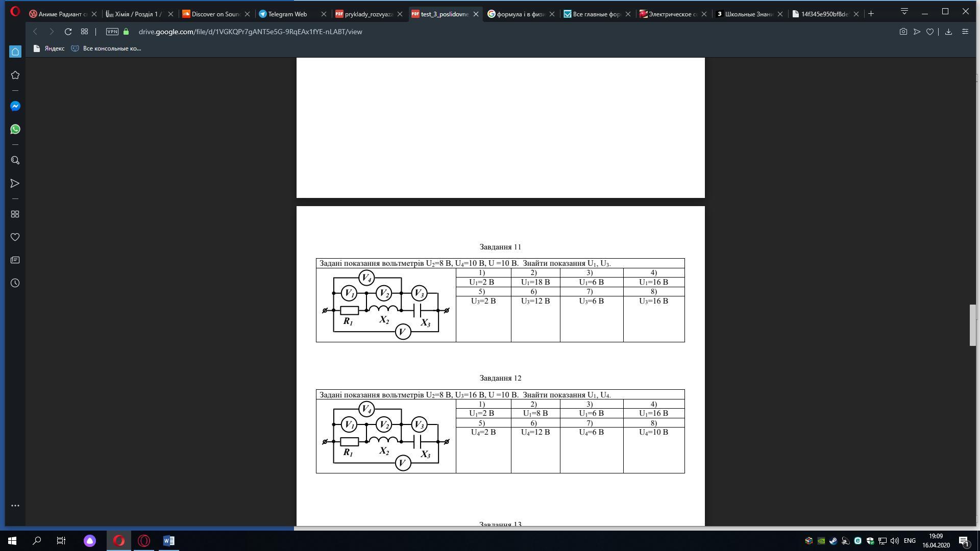This screenshot has width=980, height=551.
Task: Open WhatsApp sidebar panel
Action: point(15,129)
